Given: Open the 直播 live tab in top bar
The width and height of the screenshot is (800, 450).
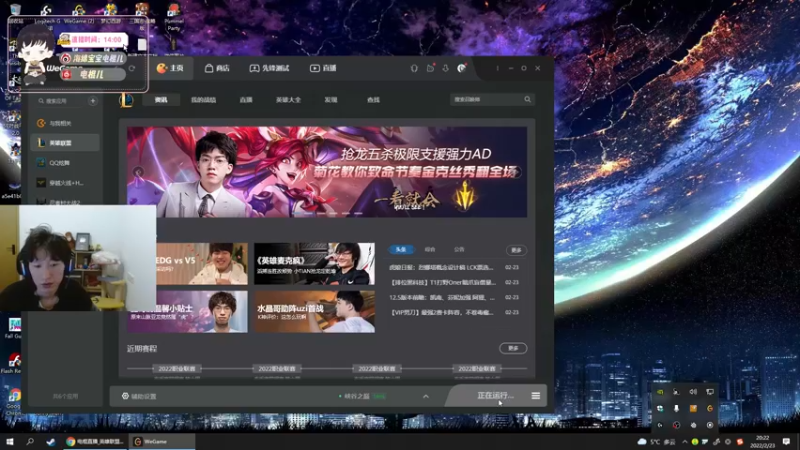Looking at the screenshot, I should (x=323, y=68).
